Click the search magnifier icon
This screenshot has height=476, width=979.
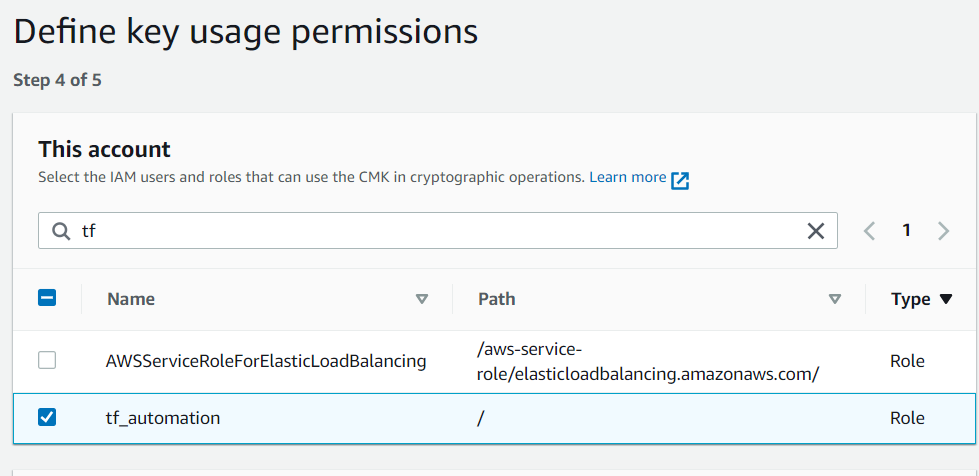(61, 231)
